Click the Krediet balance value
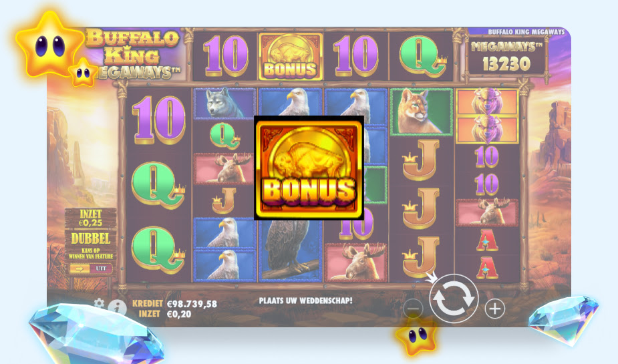Image resolution: width=618 pixels, height=364 pixels. pyautogui.click(x=192, y=304)
